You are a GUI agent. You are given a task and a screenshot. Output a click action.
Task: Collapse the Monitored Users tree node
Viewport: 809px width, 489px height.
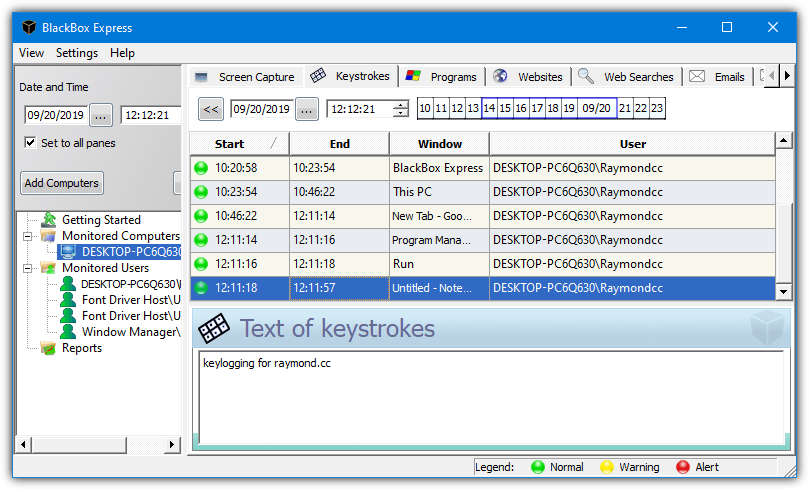pyautogui.click(x=28, y=268)
